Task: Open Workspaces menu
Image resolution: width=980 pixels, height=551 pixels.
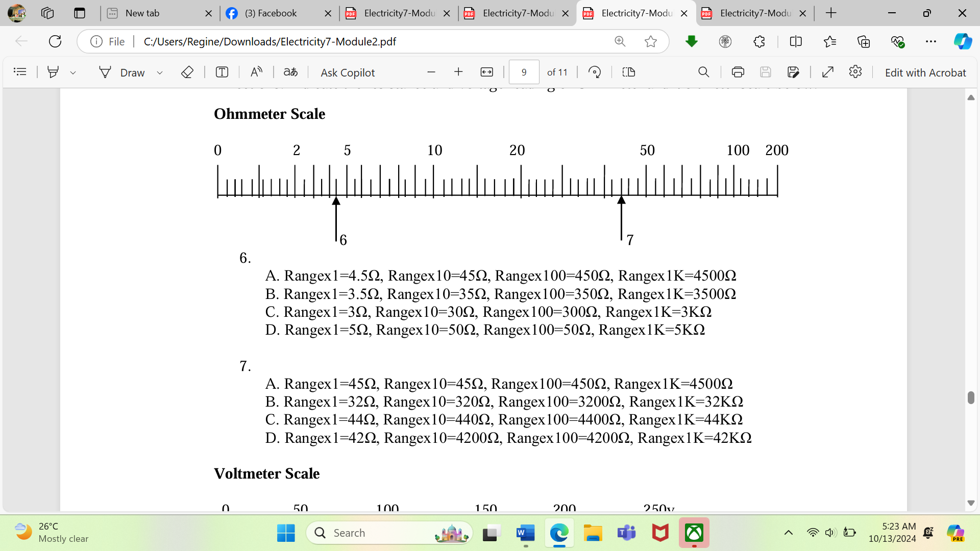Action: pyautogui.click(x=47, y=13)
